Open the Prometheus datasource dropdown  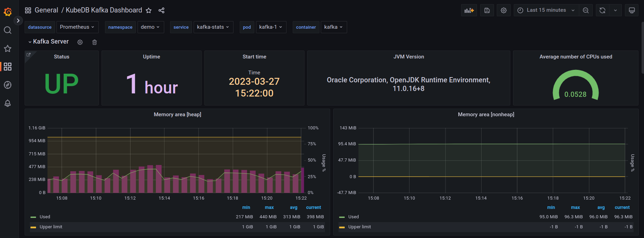coord(77,27)
